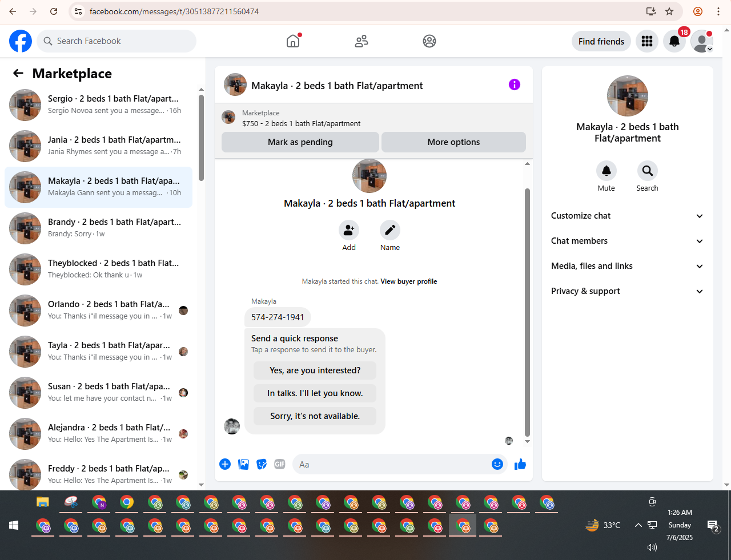Open the Freddy conversation

click(x=98, y=474)
